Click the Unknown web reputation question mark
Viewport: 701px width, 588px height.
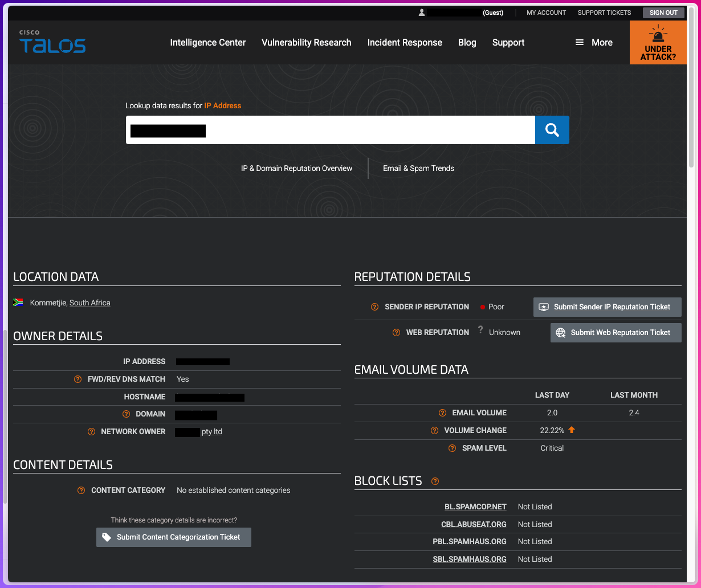[480, 330]
